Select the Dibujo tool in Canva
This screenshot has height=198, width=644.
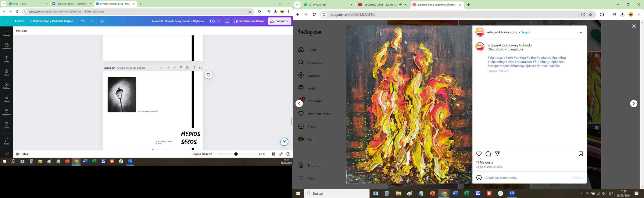coord(6,99)
